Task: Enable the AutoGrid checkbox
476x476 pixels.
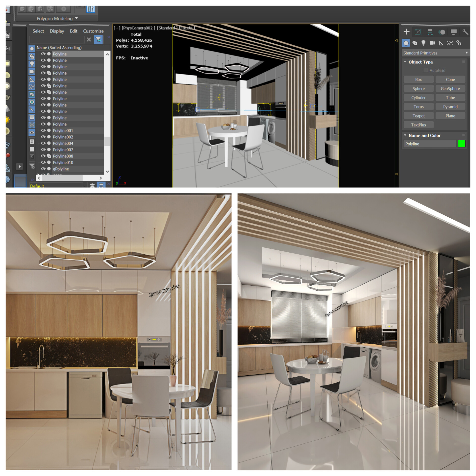Action: click(x=425, y=70)
